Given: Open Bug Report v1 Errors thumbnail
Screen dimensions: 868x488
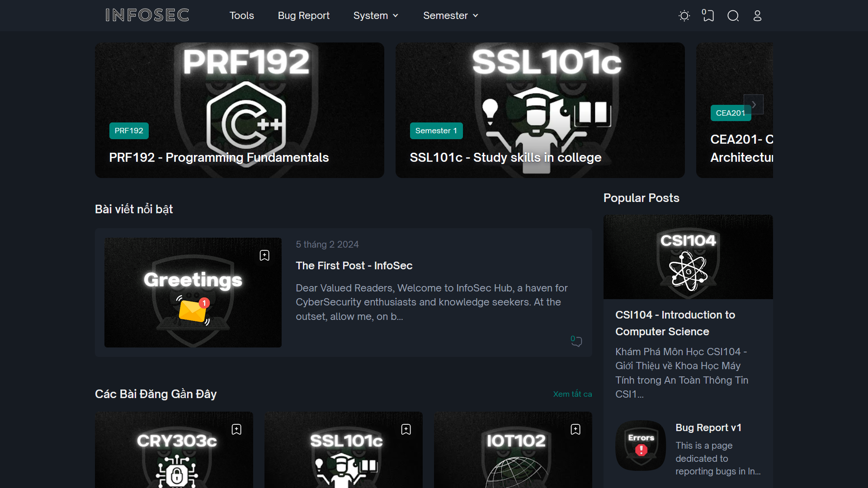Looking at the screenshot, I should tap(641, 446).
